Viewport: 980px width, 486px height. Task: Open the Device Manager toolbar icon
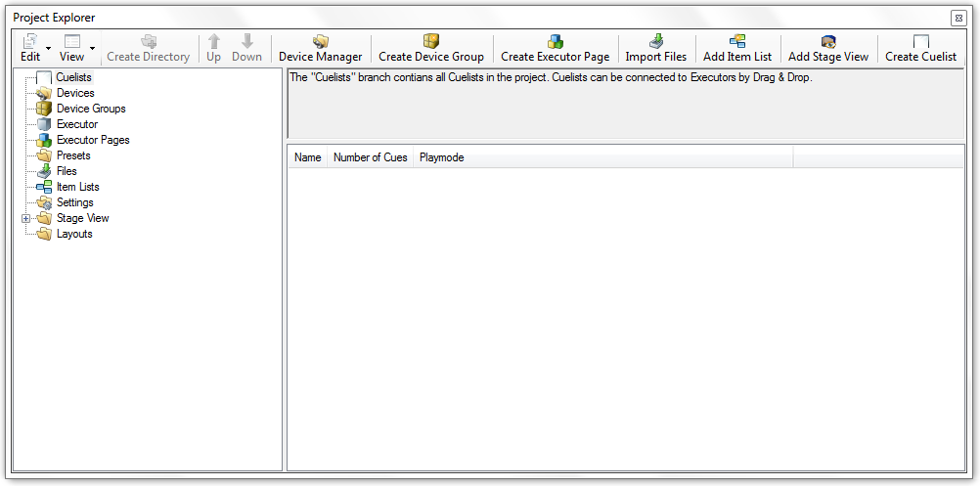[320, 41]
